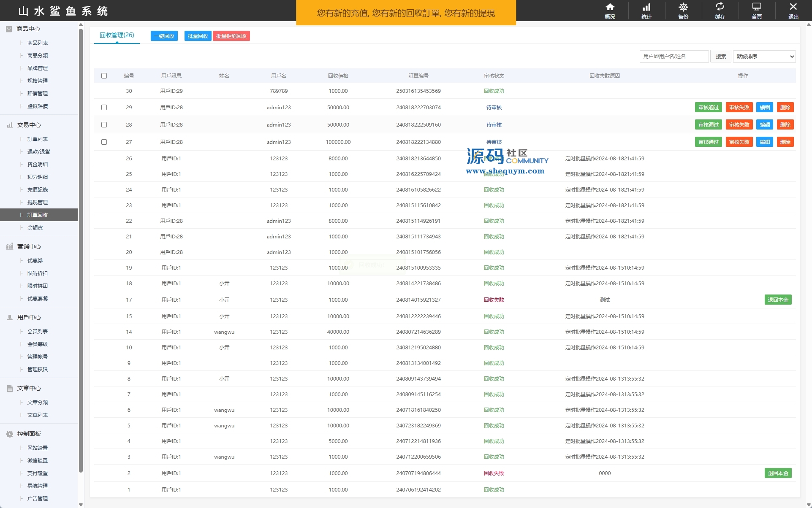Switch to the 回收管理(26) tab

pos(117,35)
